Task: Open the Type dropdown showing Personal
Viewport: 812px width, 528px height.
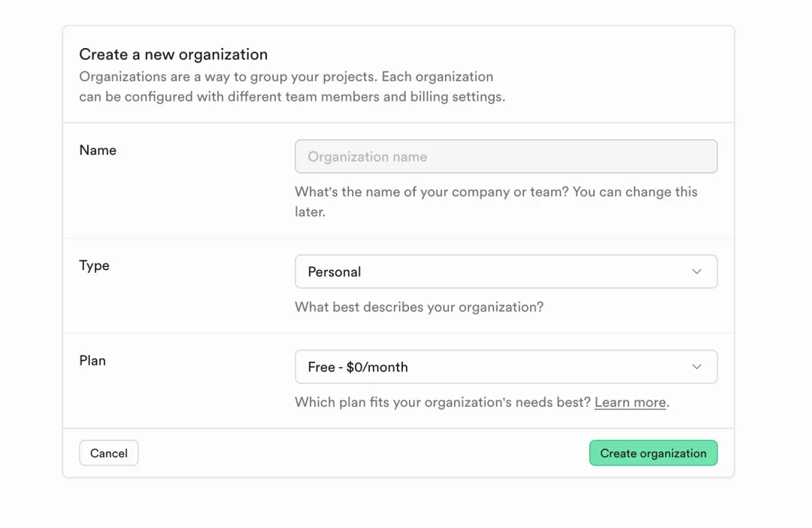Action: pyautogui.click(x=505, y=272)
